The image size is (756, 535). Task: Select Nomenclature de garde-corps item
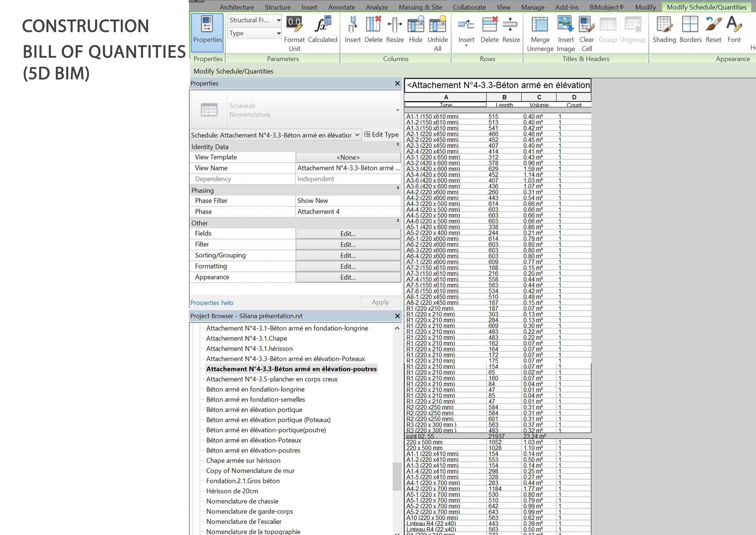pos(249,511)
